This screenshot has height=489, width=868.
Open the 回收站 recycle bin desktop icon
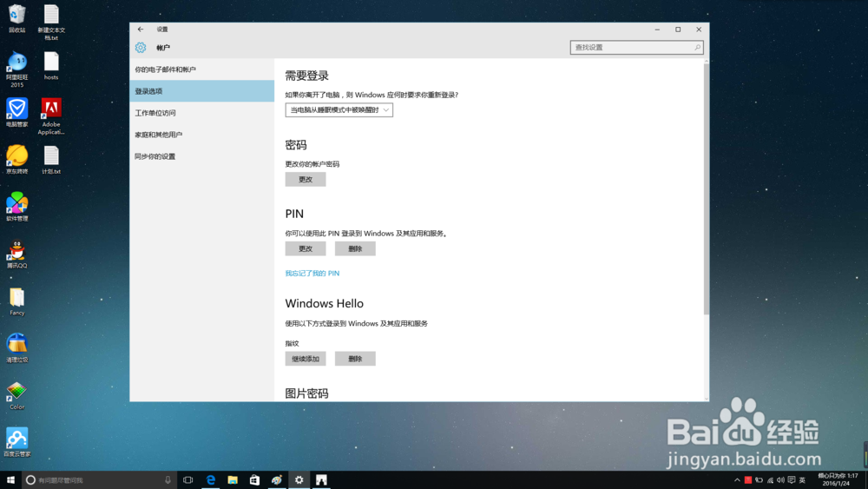(17, 18)
